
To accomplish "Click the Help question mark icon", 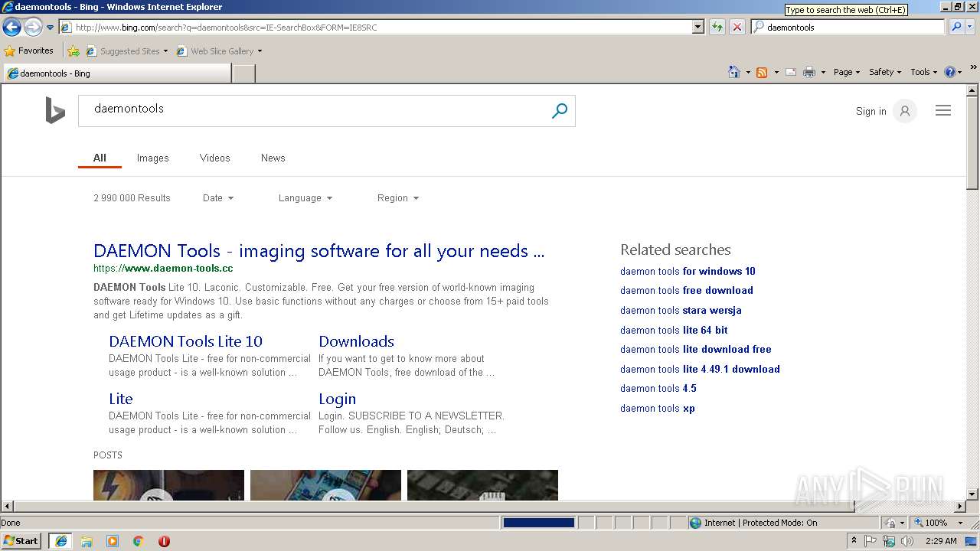I will point(950,72).
